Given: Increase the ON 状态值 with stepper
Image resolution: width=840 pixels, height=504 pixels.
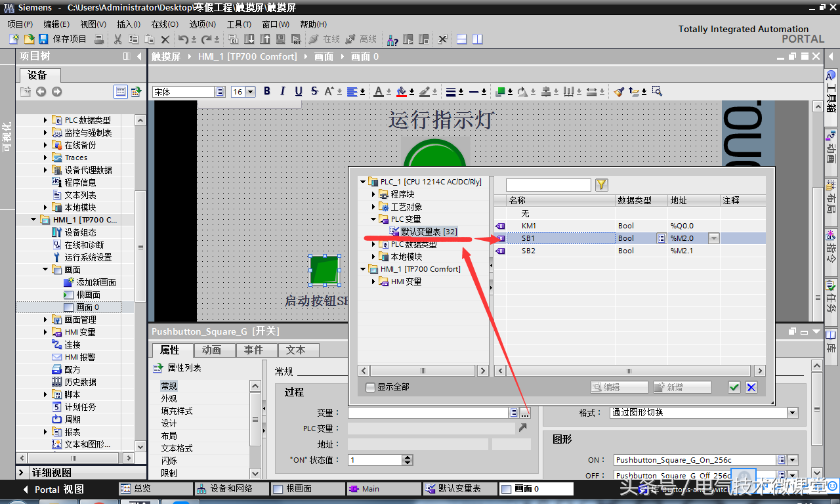Looking at the screenshot, I should (x=408, y=457).
